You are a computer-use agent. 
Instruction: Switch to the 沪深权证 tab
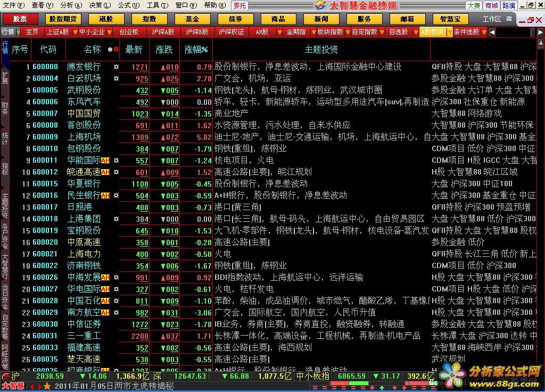pos(231,32)
